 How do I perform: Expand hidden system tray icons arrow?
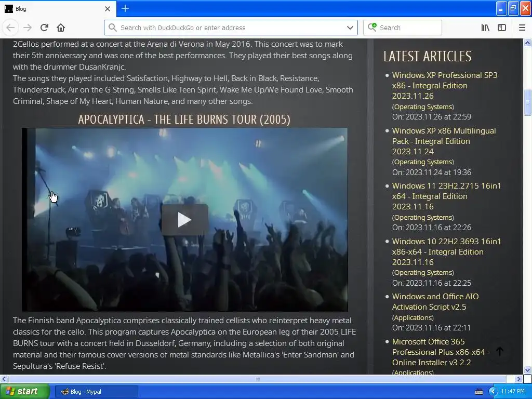click(493, 392)
